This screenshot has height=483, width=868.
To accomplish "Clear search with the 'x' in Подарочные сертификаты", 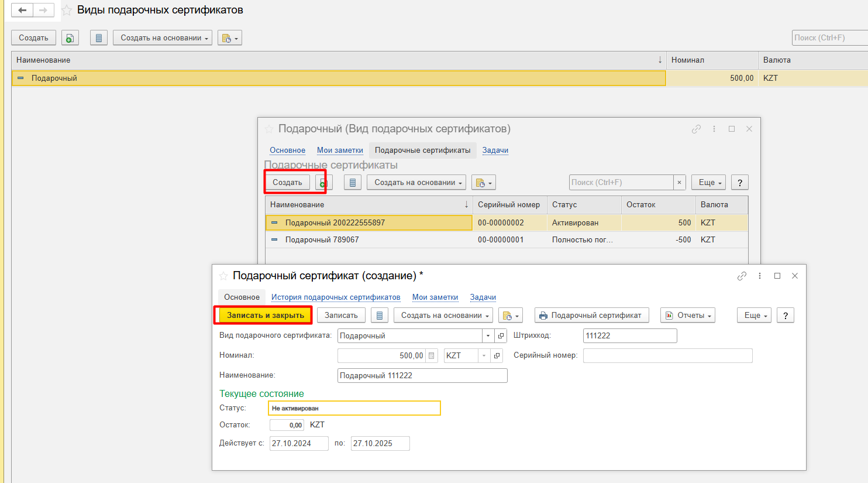I will point(679,183).
